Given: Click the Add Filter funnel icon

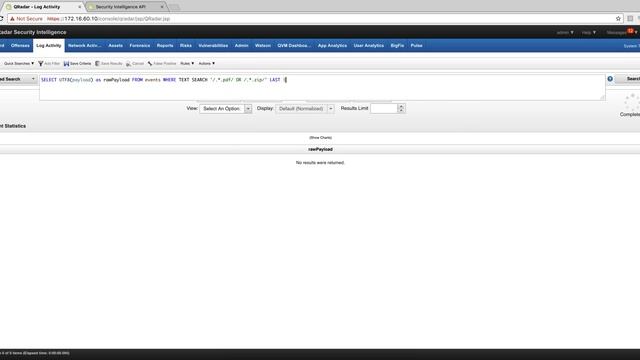Looking at the screenshot, I should pos(41,64).
